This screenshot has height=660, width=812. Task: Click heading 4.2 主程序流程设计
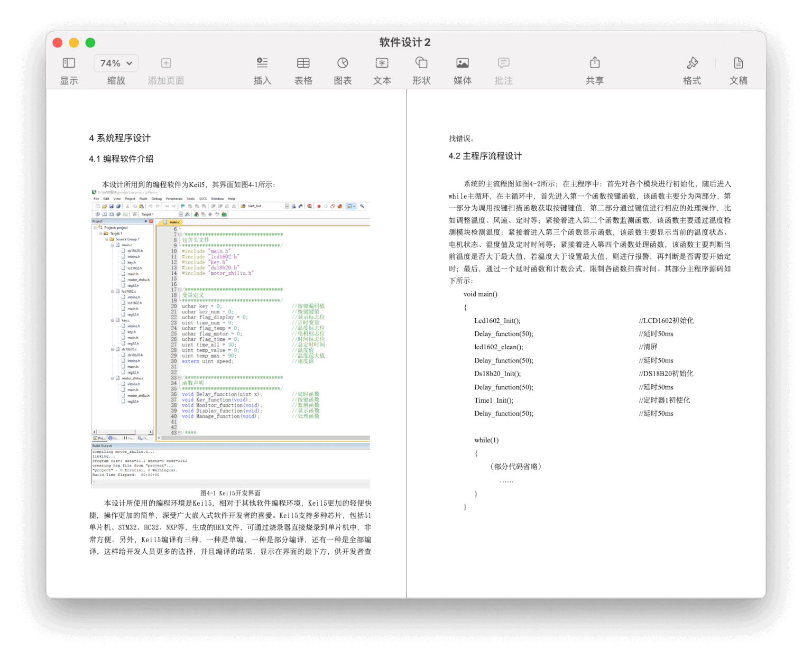click(485, 156)
